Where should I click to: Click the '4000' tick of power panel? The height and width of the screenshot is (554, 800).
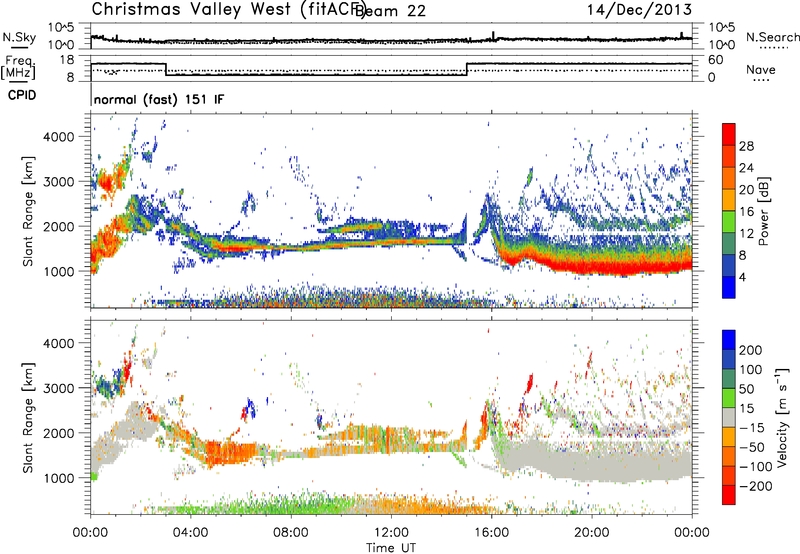59,137
